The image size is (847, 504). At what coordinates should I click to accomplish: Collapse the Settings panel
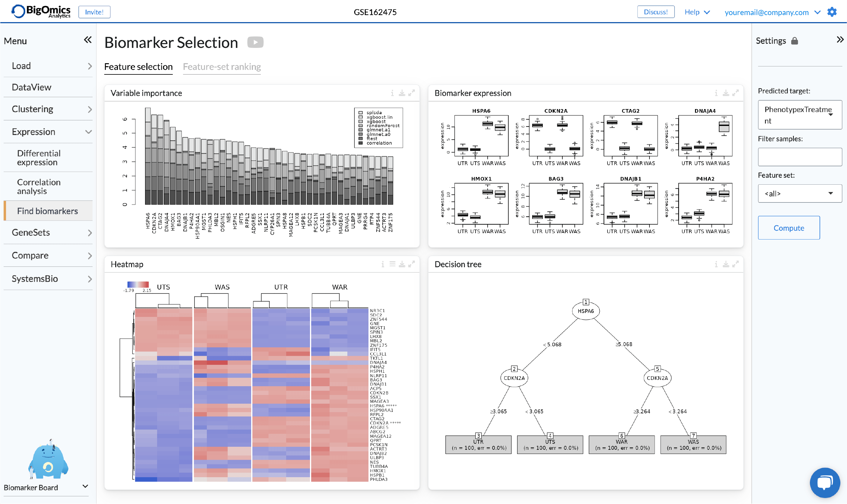840,40
